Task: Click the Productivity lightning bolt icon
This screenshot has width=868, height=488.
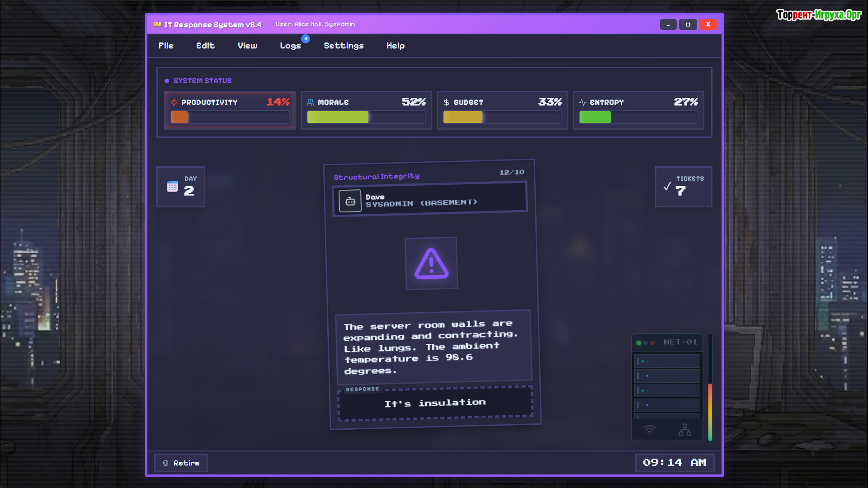Action: (174, 103)
